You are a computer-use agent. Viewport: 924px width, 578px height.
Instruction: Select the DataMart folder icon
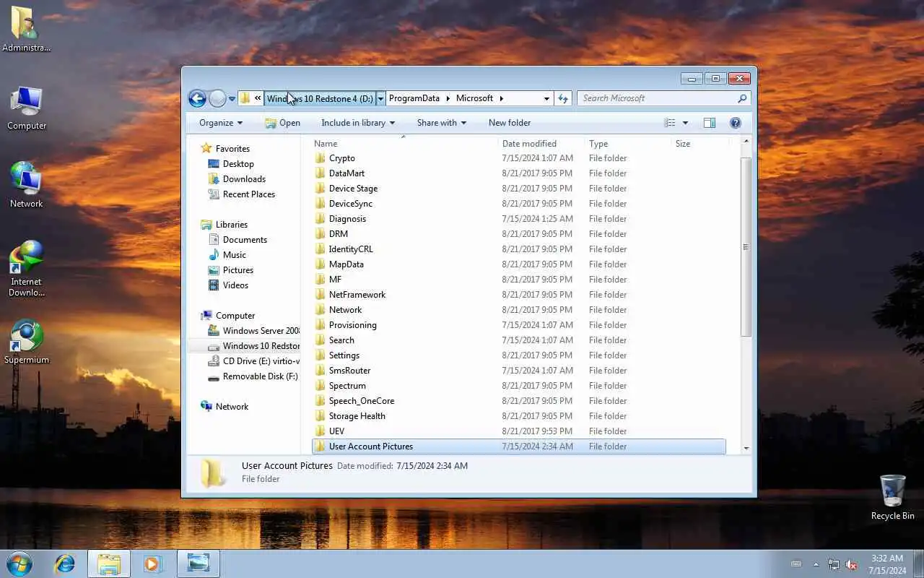point(321,173)
